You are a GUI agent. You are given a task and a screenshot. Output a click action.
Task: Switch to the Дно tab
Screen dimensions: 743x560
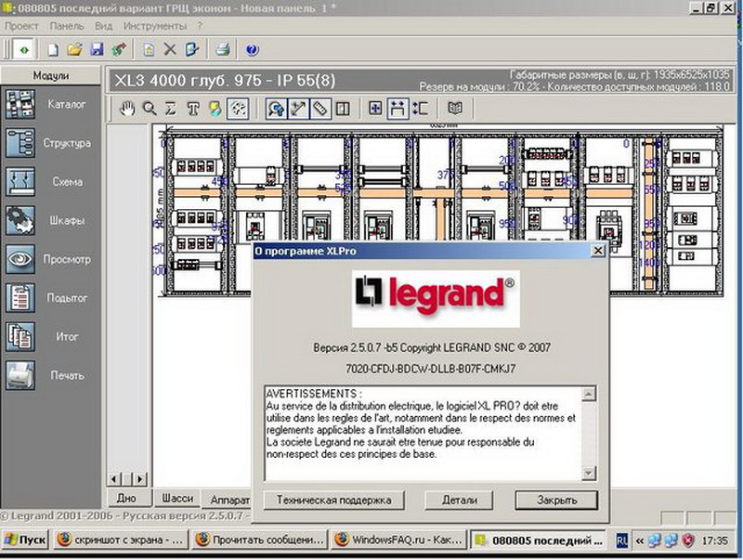(126, 499)
